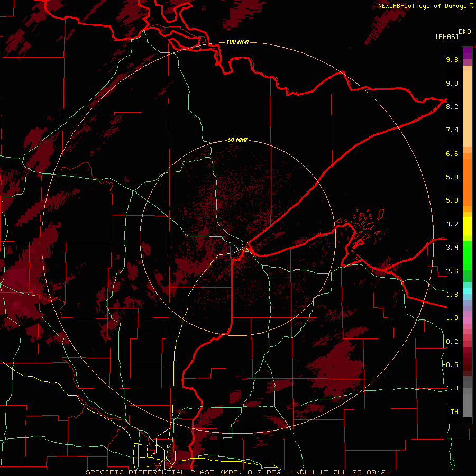Click the -1.3 scale value
The width and height of the screenshot is (476, 476).
tap(451, 388)
